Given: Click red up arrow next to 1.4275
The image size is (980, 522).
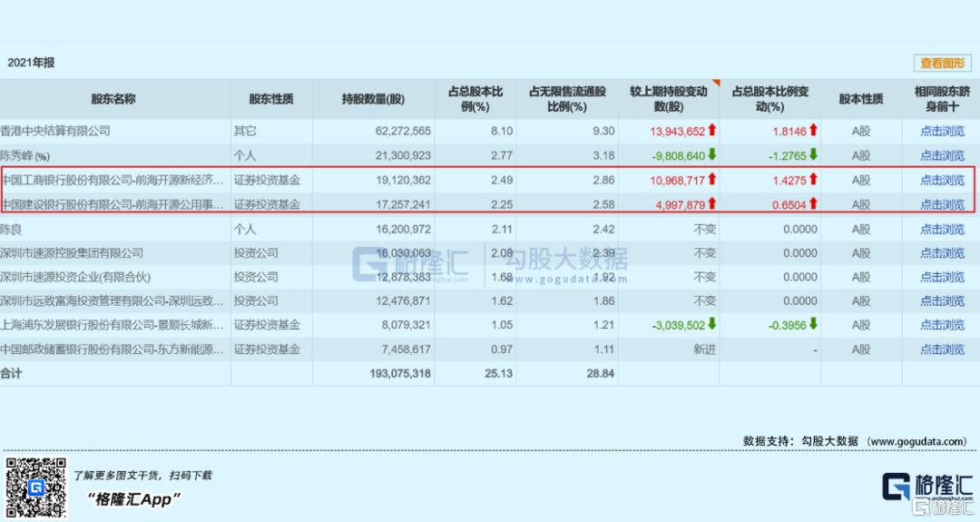Looking at the screenshot, I should 813,179.
